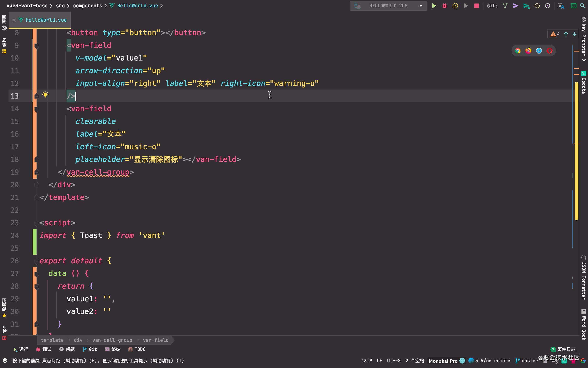The height and width of the screenshot is (368, 588).
Task: Click the tool windows quick access icon at bottom-left
Action: pyautogui.click(x=5, y=360)
